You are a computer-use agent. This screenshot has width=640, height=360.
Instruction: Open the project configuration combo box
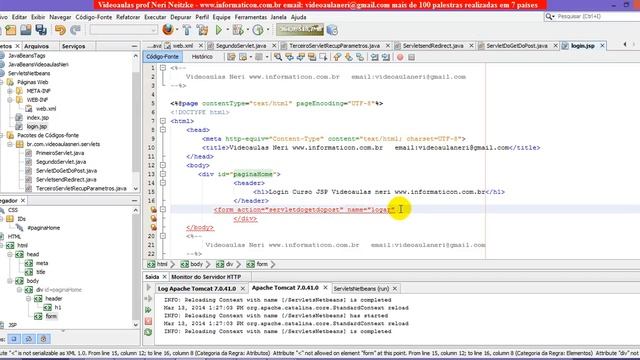(124, 30)
